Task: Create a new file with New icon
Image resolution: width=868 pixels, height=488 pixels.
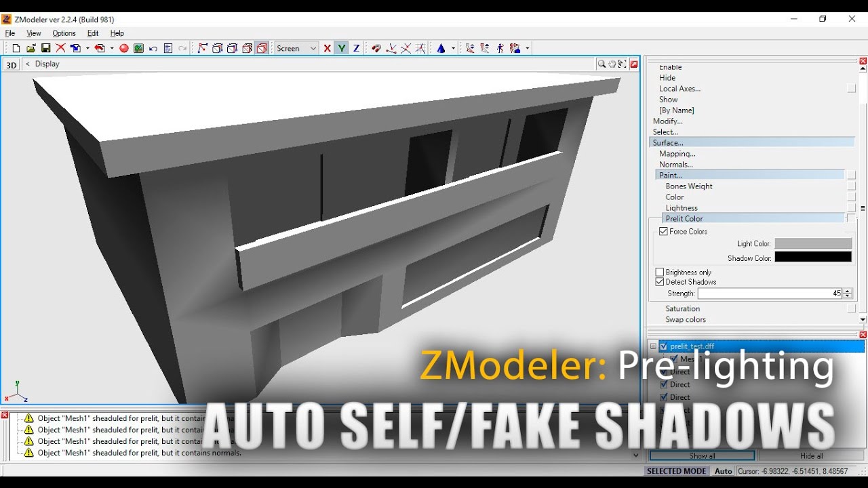Action: click(x=16, y=48)
